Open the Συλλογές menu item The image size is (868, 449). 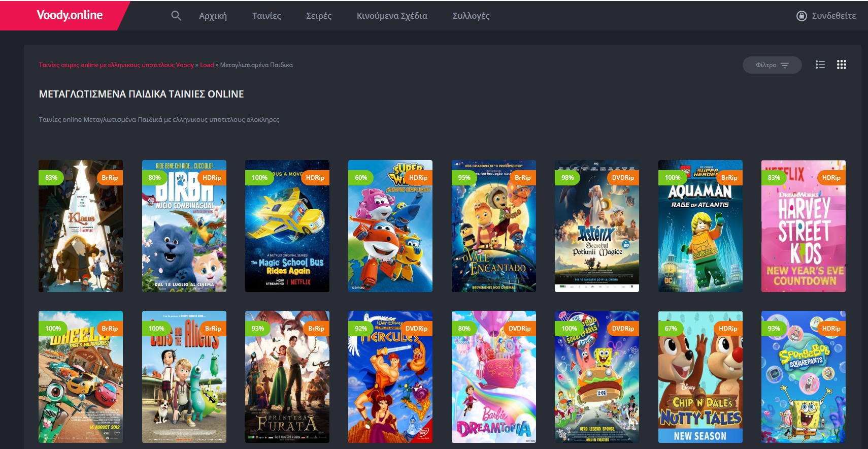(x=471, y=16)
